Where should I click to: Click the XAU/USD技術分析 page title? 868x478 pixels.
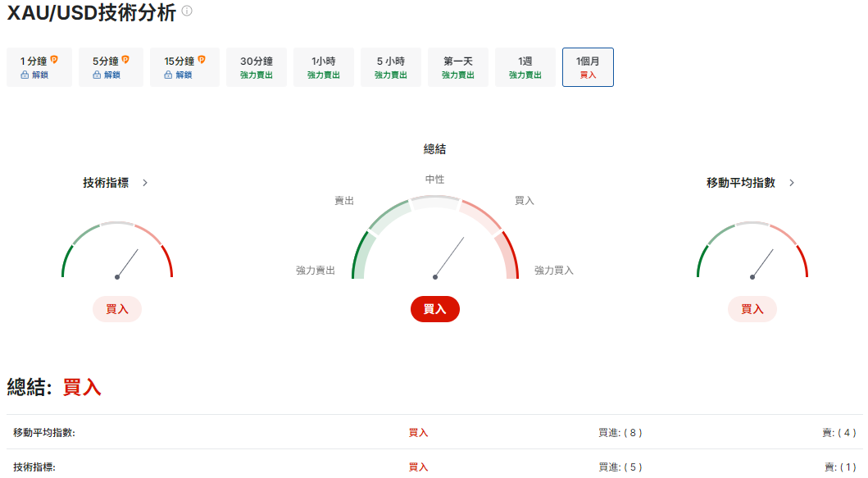[91, 12]
